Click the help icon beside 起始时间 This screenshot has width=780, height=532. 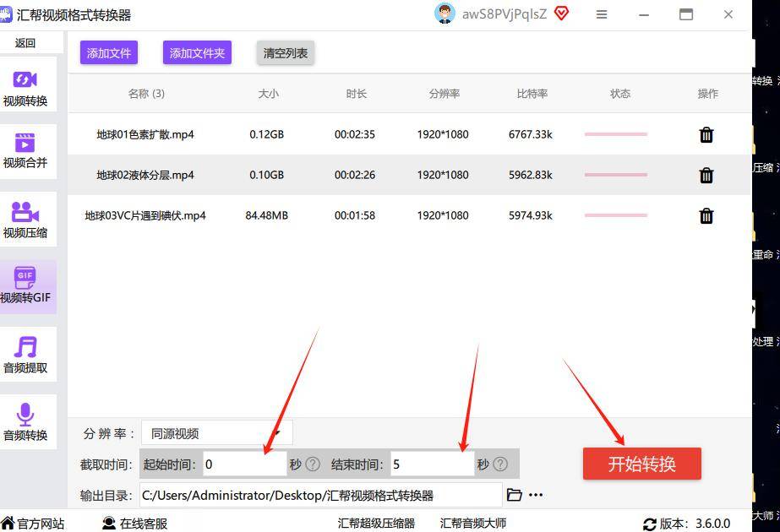tap(313, 464)
